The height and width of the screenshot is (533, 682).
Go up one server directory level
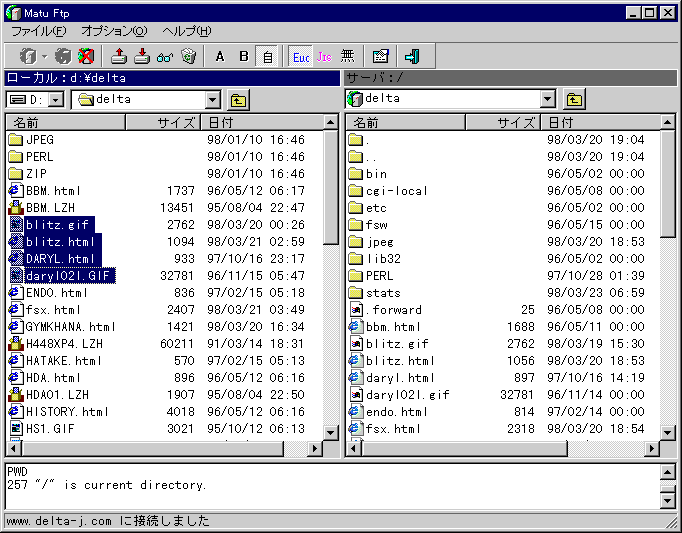[x=574, y=100]
